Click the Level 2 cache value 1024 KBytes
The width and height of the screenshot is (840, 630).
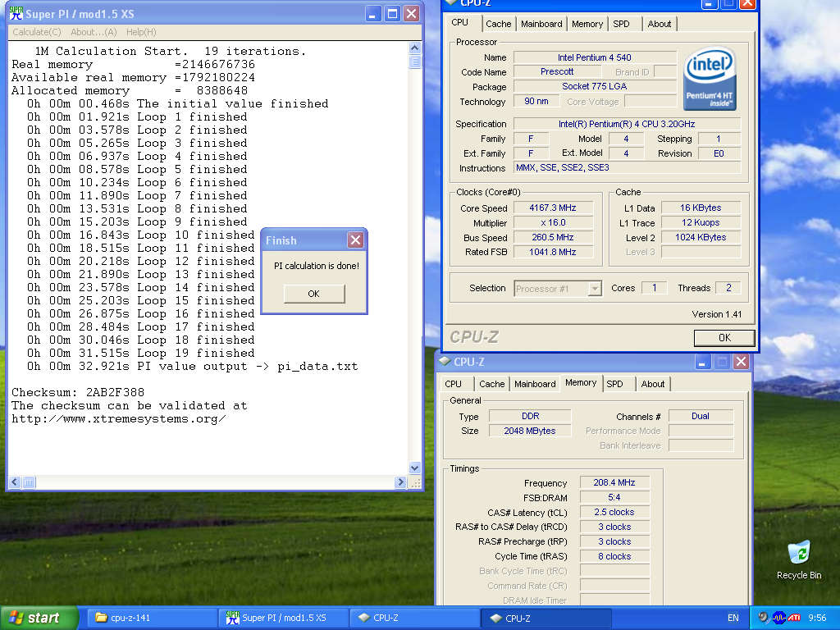click(x=701, y=237)
